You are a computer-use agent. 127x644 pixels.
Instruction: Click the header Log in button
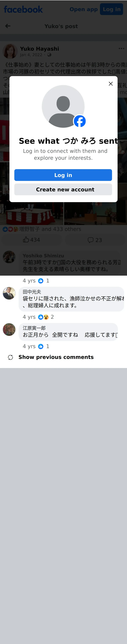[x=111, y=9]
